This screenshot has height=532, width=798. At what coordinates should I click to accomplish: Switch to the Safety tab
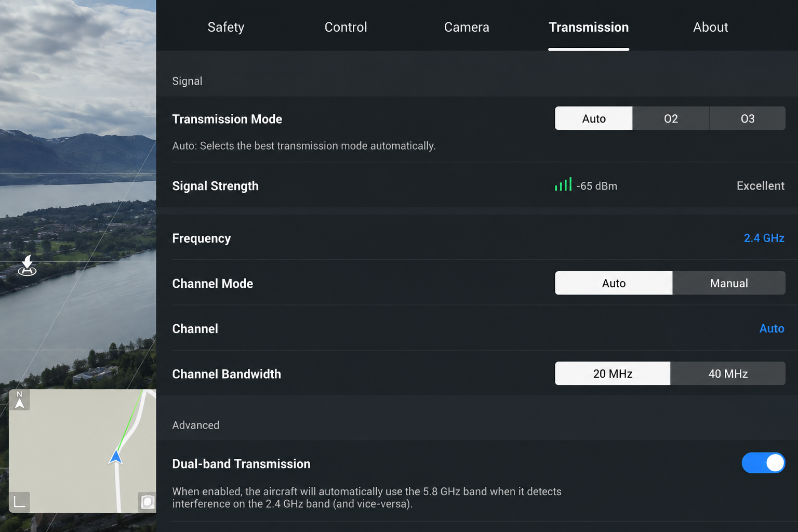pos(226,27)
